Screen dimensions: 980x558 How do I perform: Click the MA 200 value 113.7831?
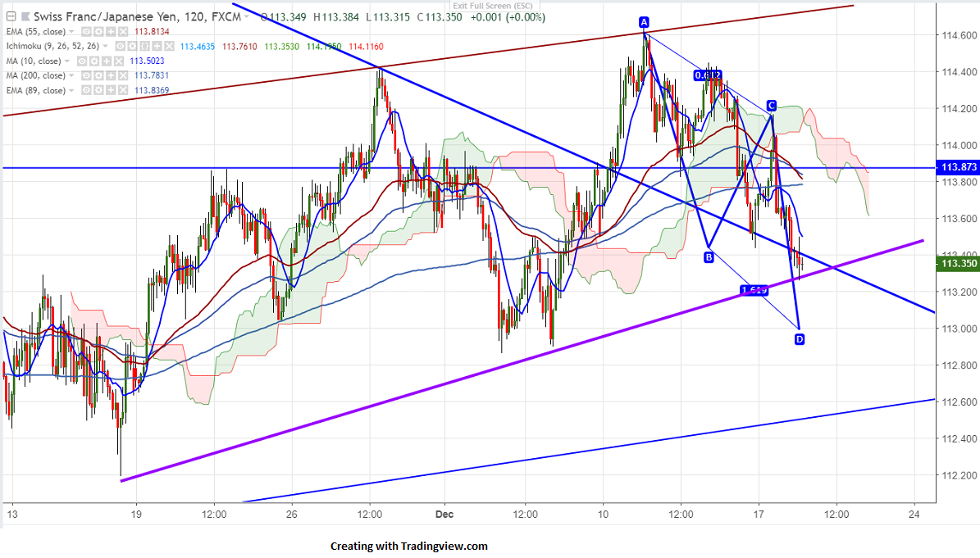(x=152, y=75)
